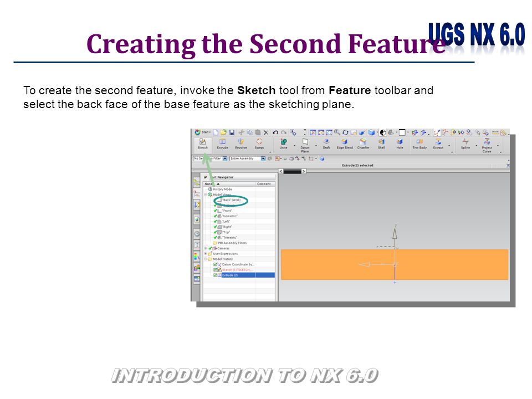Uncheck the Extrude (2) feature checkbox
Viewport: 532px width, 399px height.
(215, 275)
